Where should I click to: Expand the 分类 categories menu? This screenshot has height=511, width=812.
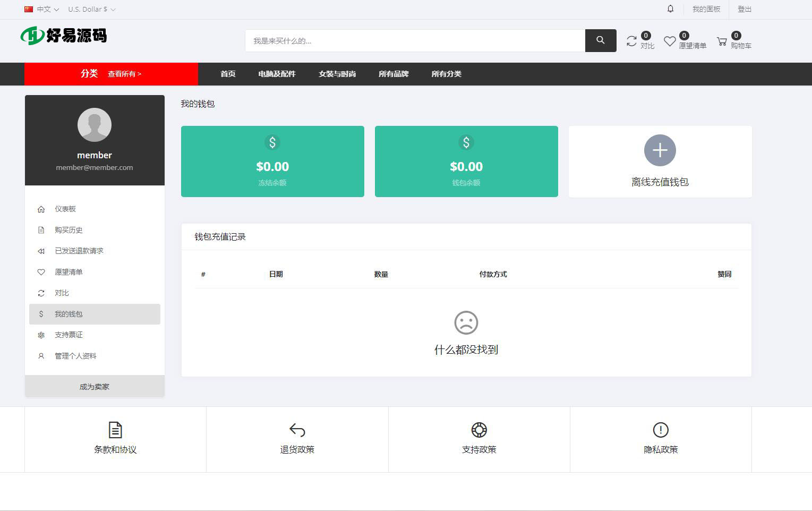click(x=89, y=74)
